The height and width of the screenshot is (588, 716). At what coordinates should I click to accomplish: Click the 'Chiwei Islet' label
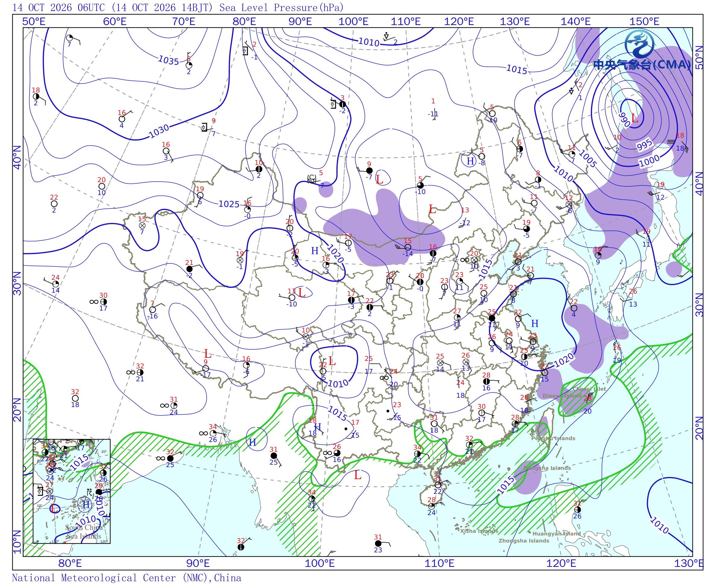point(589,389)
